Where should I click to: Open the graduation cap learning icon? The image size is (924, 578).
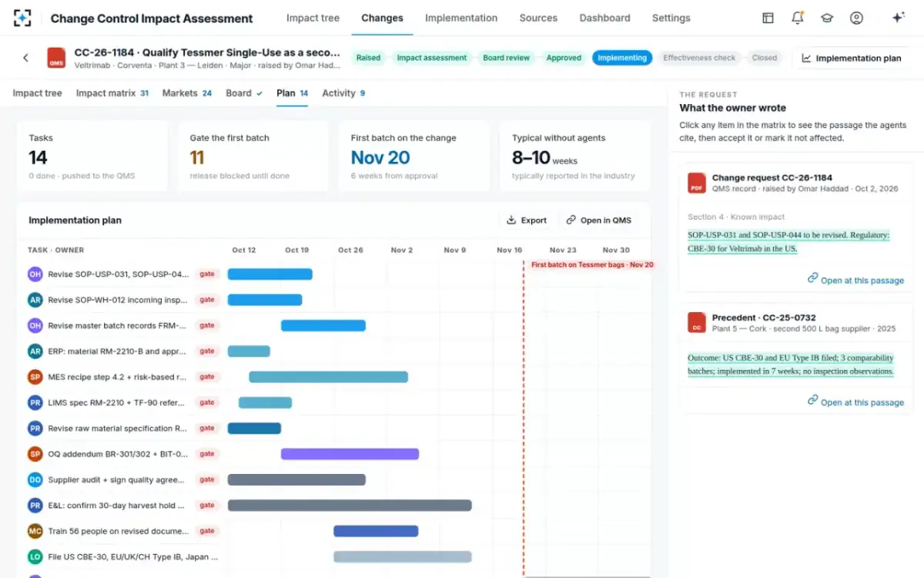827,18
